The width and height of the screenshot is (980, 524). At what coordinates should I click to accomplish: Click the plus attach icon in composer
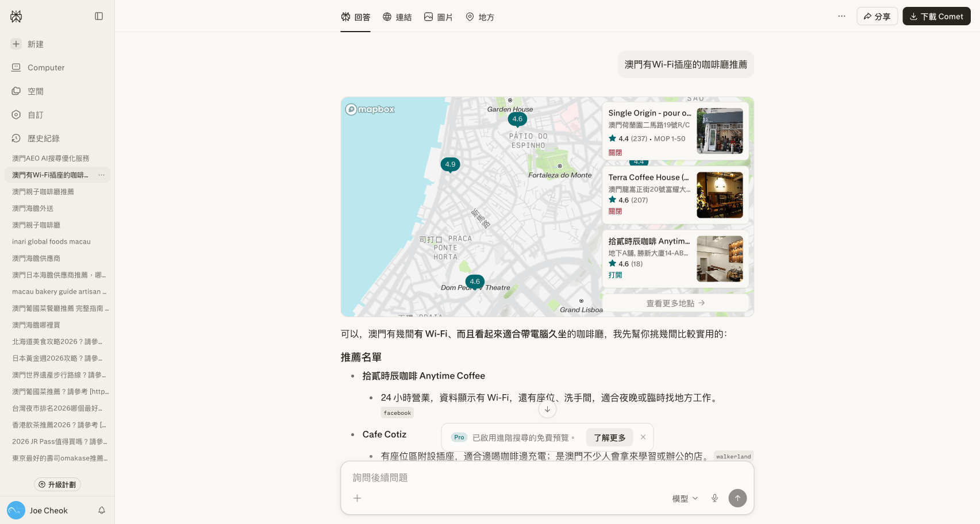pos(357,498)
